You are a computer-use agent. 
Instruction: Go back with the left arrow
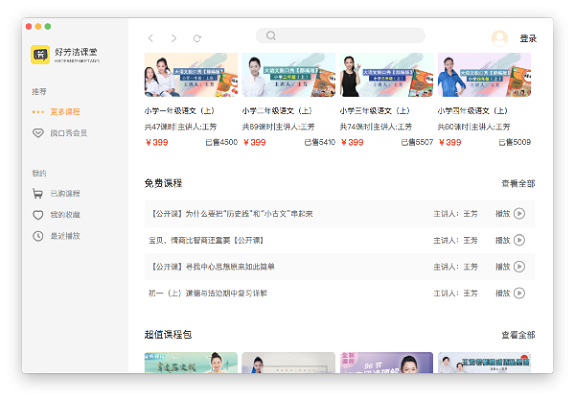tap(150, 38)
